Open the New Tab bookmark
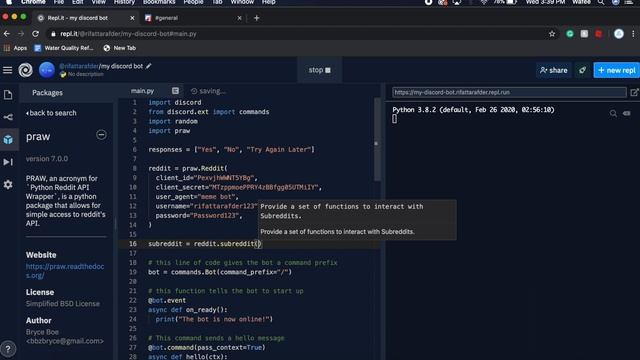 pyautogui.click(x=120, y=48)
